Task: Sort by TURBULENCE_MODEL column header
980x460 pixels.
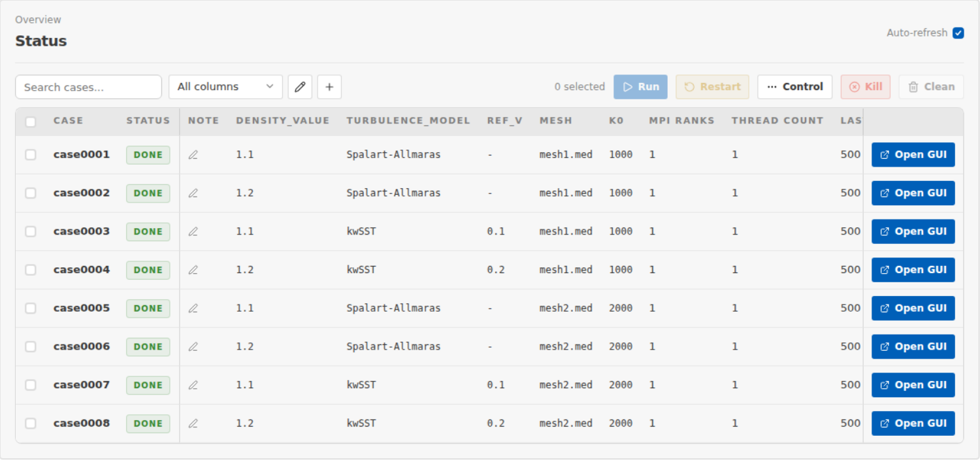Action: click(408, 121)
